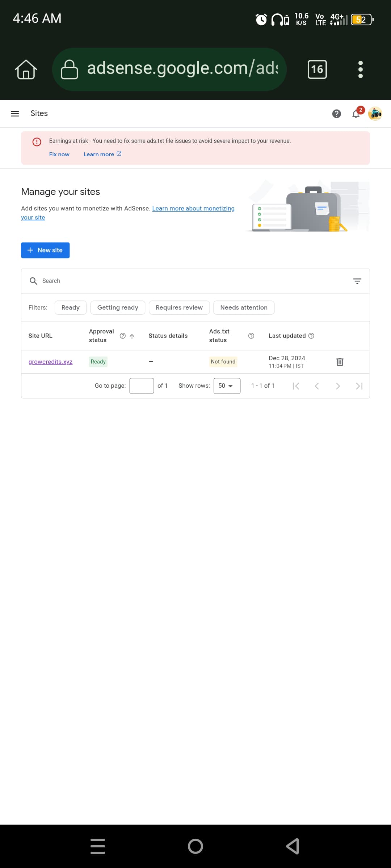Click the New site button

[x=45, y=250]
